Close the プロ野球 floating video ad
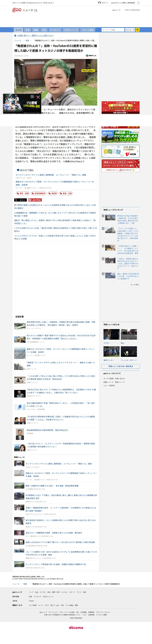 pos(38,97)
